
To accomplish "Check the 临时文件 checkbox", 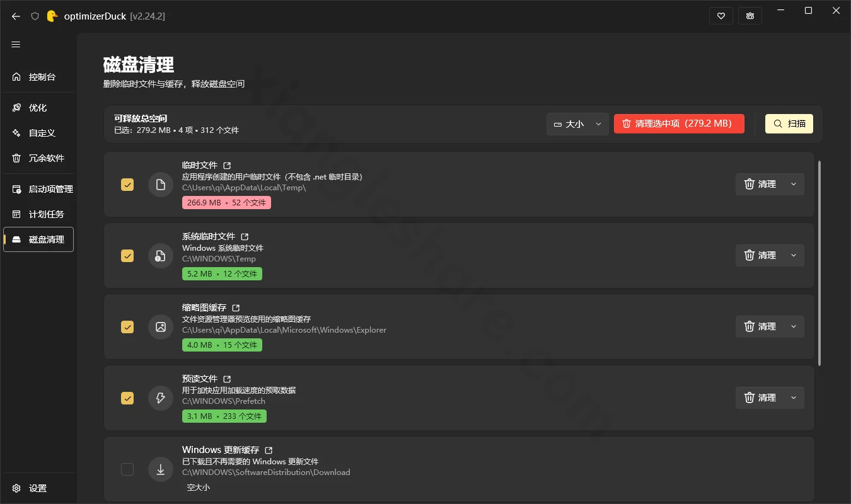I will (127, 185).
